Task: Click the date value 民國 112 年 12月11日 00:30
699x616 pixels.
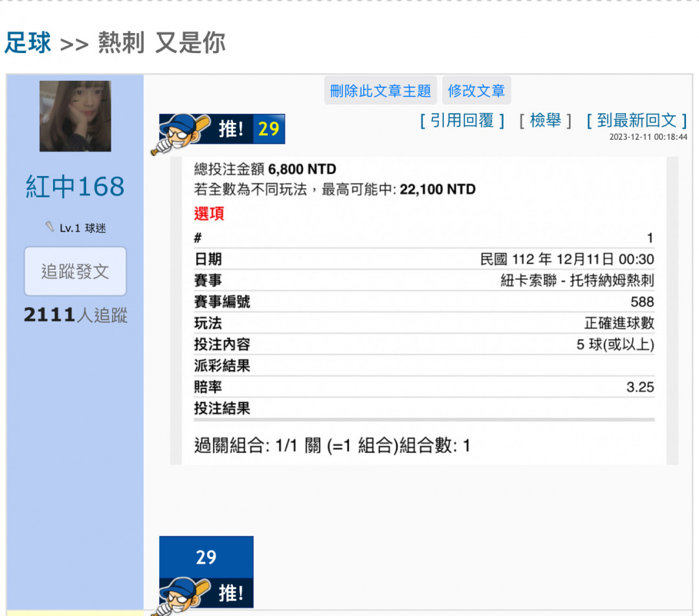Action: [x=566, y=259]
